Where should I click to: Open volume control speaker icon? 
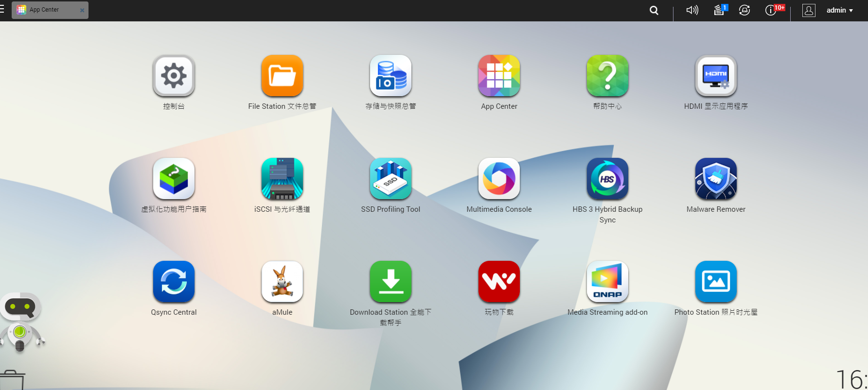(x=692, y=10)
